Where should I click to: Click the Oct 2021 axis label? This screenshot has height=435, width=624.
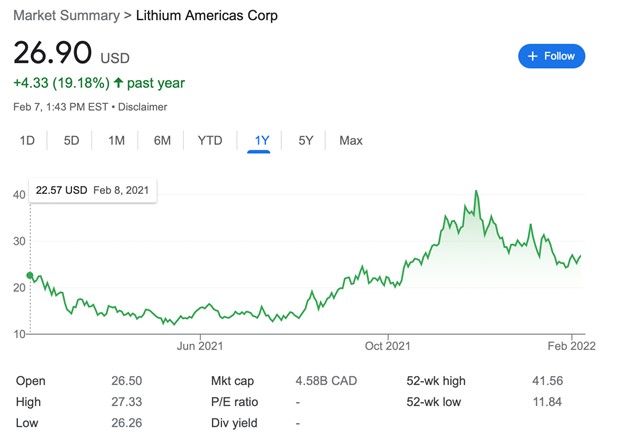(x=387, y=346)
